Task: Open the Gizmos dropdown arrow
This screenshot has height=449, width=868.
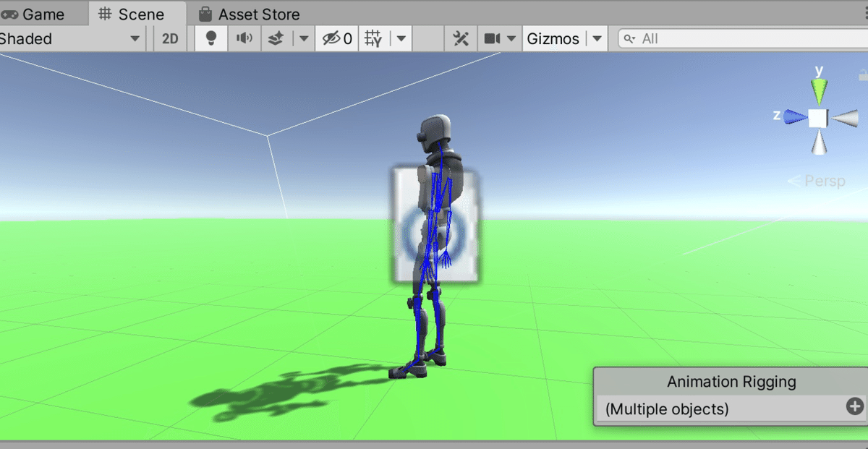Action: pyautogui.click(x=597, y=38)
